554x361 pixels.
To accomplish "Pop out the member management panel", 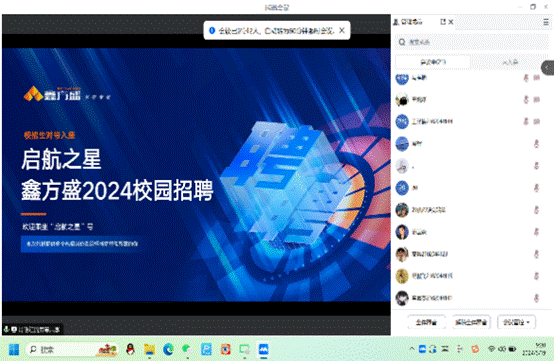I will coord(443,22).
